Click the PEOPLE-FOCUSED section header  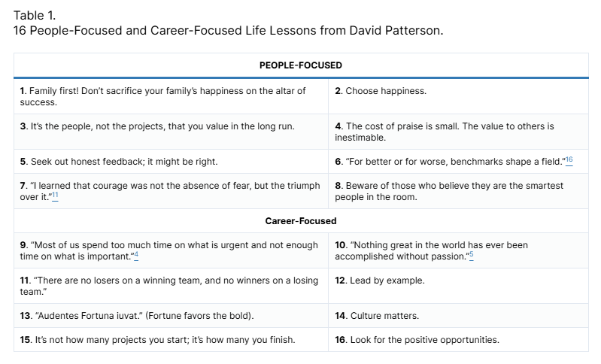(301, 65)
